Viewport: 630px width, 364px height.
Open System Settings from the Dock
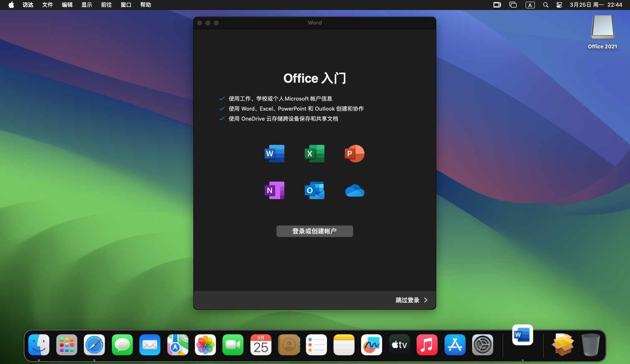click(x=483, y=345)
